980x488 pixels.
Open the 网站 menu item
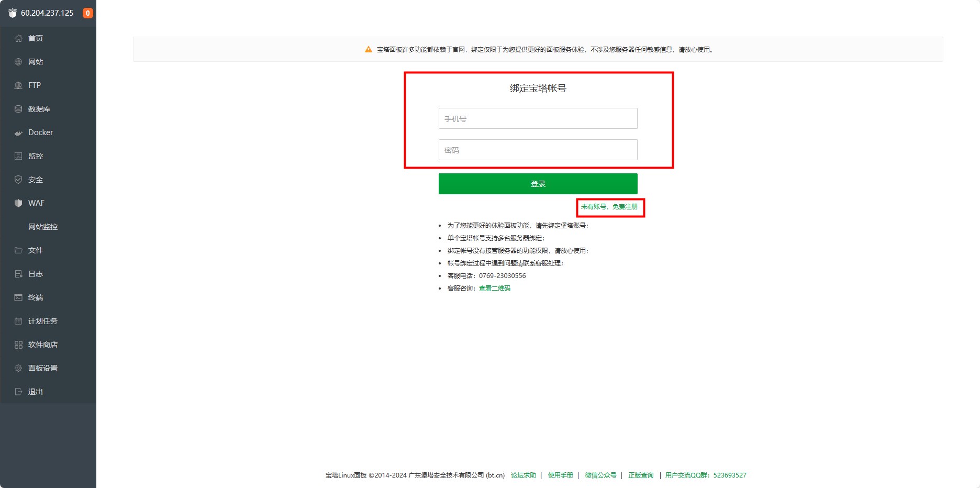48,62
